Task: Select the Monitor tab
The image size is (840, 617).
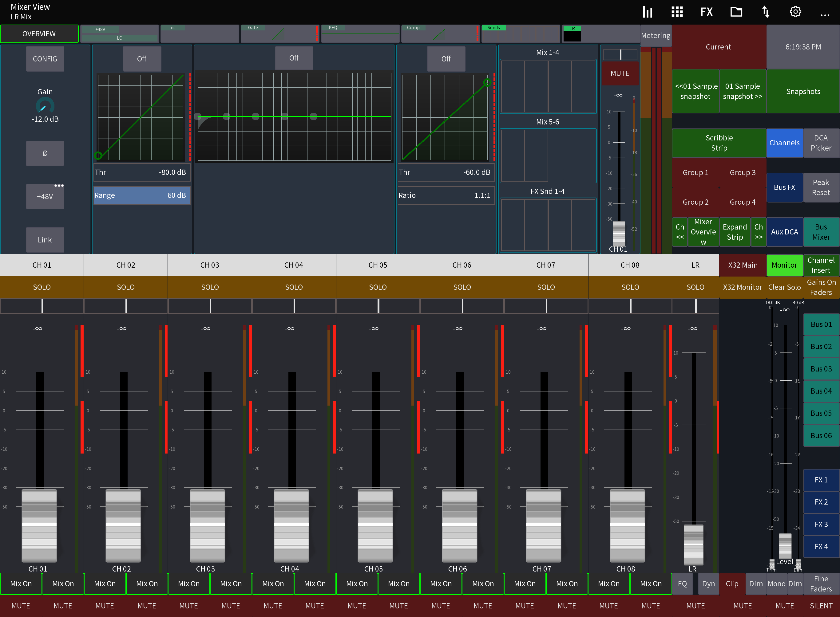Action: click(x=784, y=265)
